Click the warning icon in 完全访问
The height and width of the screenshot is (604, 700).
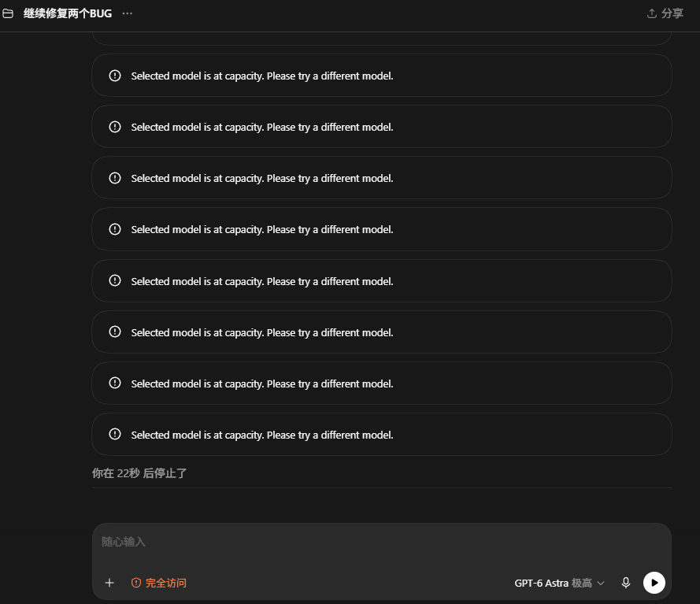point(136,583)
